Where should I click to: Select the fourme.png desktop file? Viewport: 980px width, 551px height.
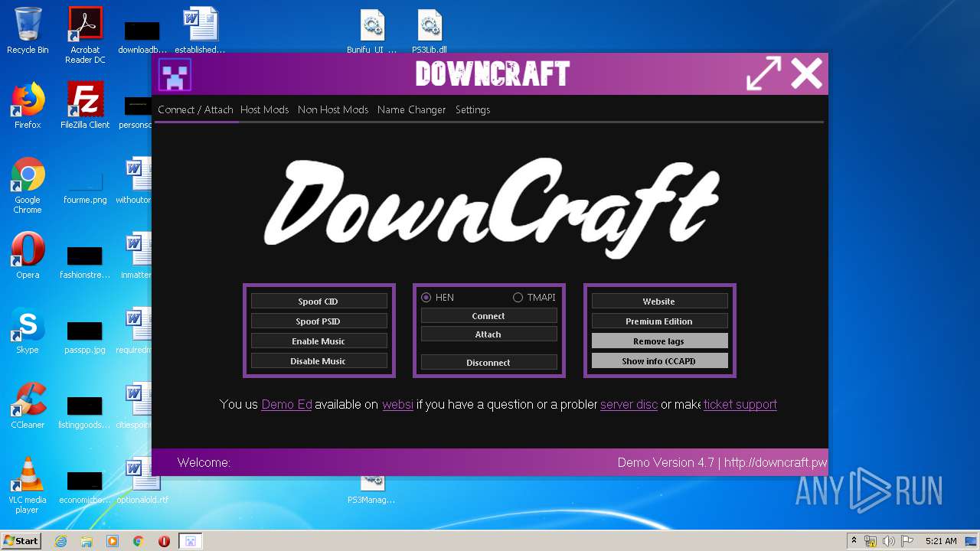85,187
